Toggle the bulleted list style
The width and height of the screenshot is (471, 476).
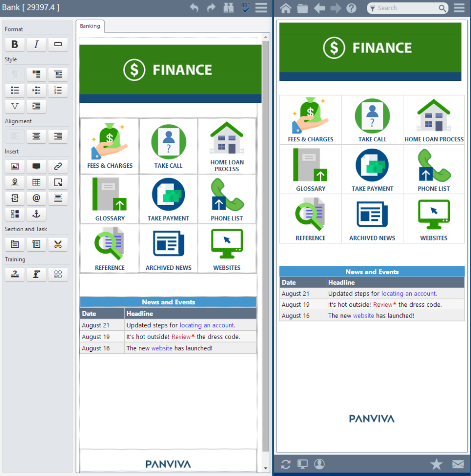click(14, 90)
